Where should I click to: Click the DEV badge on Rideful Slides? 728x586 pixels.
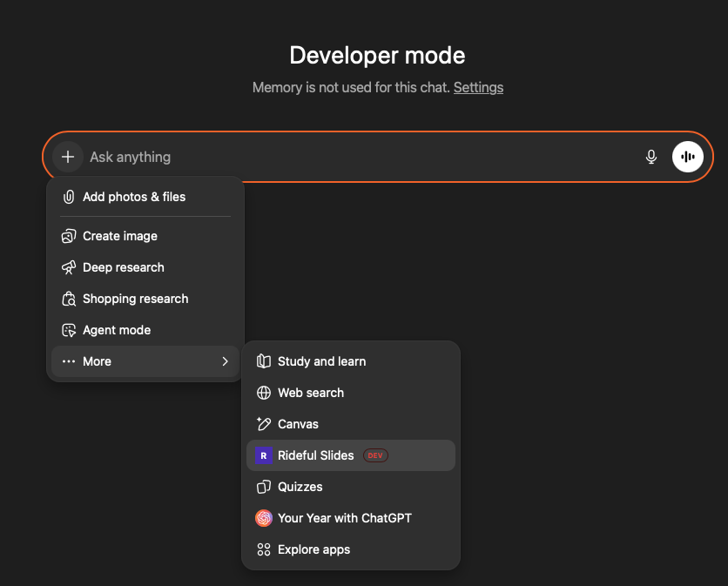375,455
